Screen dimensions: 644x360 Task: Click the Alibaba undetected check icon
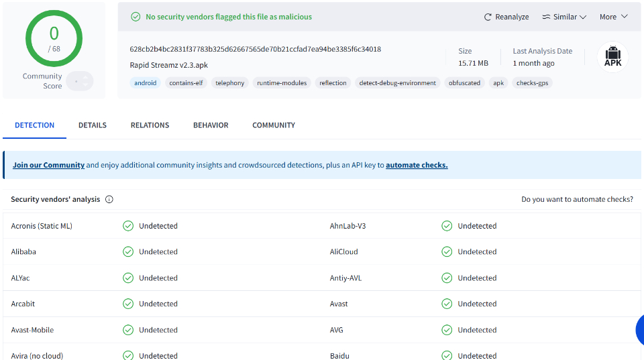pos(128,251)
